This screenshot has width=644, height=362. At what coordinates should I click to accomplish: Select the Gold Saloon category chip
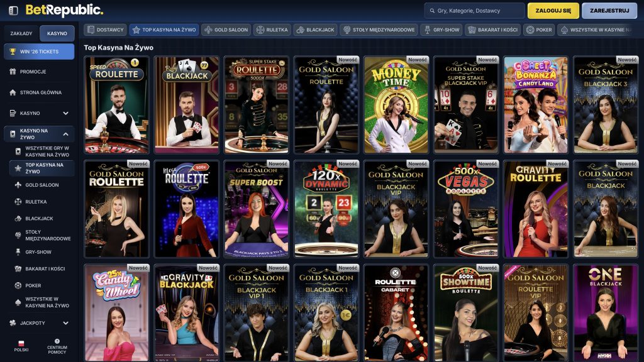click(226, 30)
